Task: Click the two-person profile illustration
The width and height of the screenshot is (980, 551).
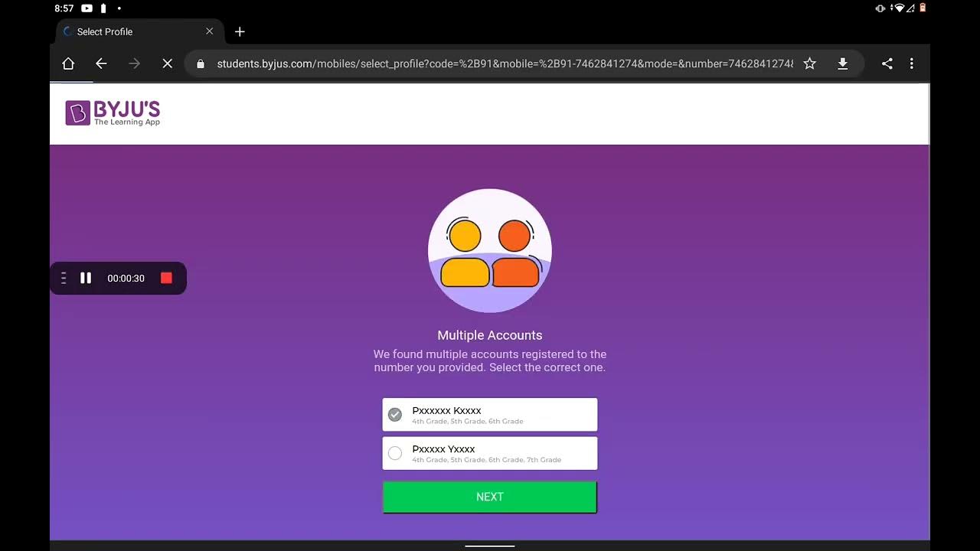Action: click(x=490, y=250)
